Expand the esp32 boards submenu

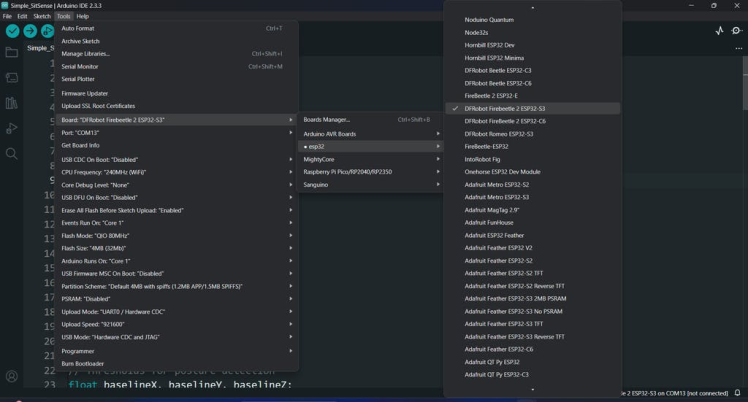click(372, 146)
